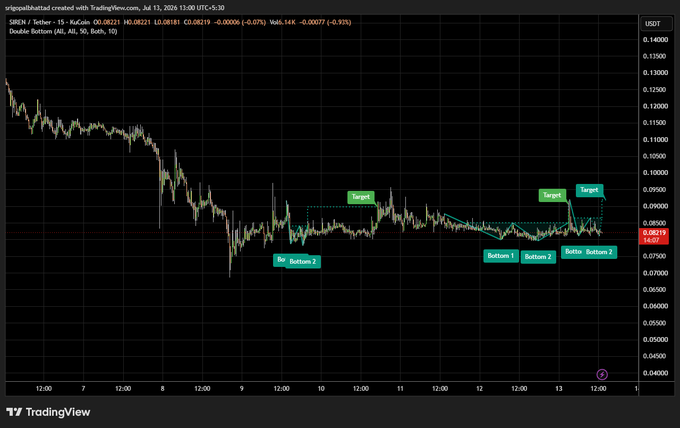Click the TradingView wordmark text
Image resolution: width=680 pixels, height=428 pixels.
pos(58,412)
